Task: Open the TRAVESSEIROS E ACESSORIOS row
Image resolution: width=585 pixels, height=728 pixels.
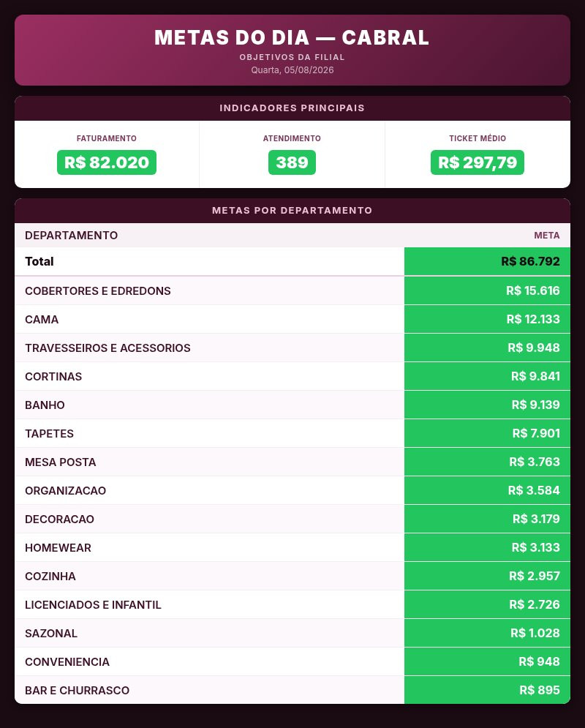Action: [x=292, y=348]
